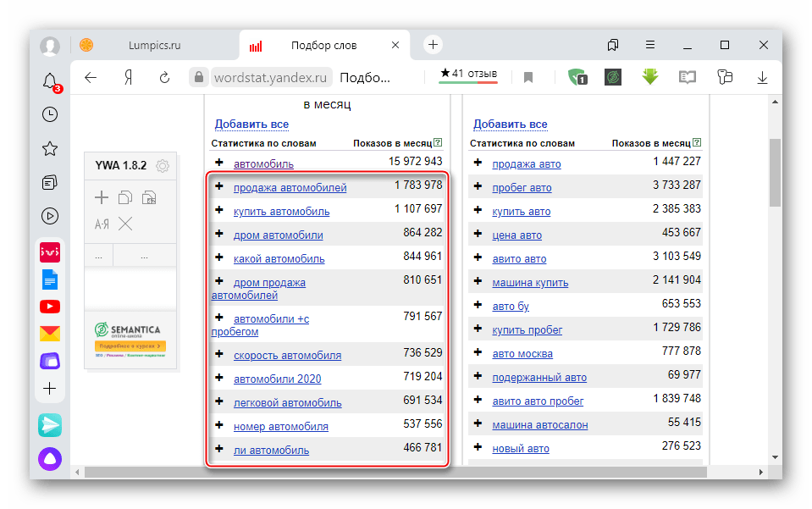Open the browser hamburger menu
Image resolution: width=812 pixels, height=509 pixels.
pyautogui.click(x=650, y=45)
